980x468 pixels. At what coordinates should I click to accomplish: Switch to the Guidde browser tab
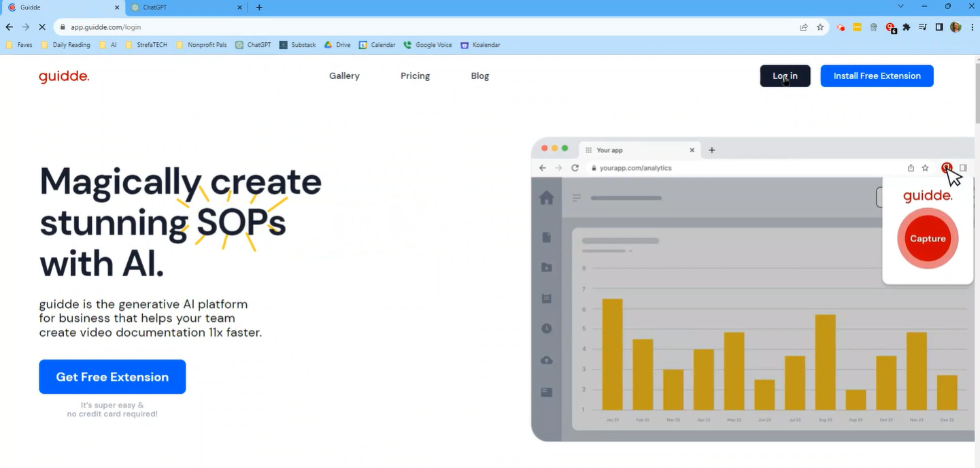click(x=62, y=7)
